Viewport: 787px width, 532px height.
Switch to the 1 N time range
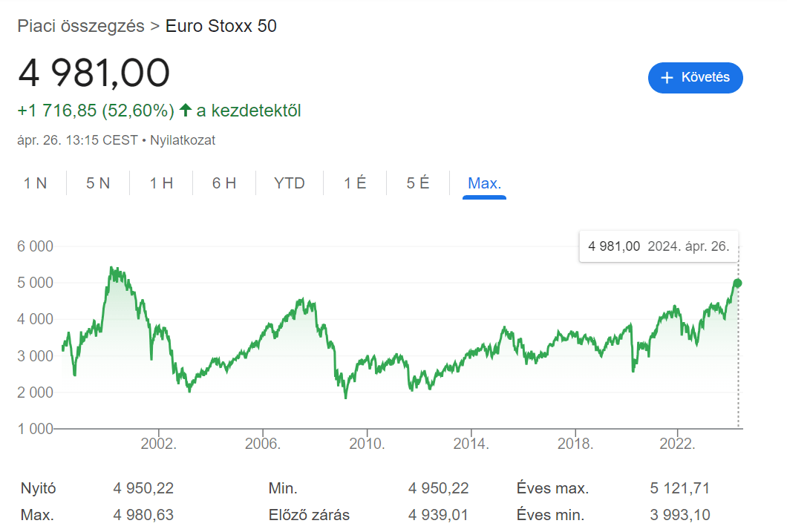tap(36, 183)
